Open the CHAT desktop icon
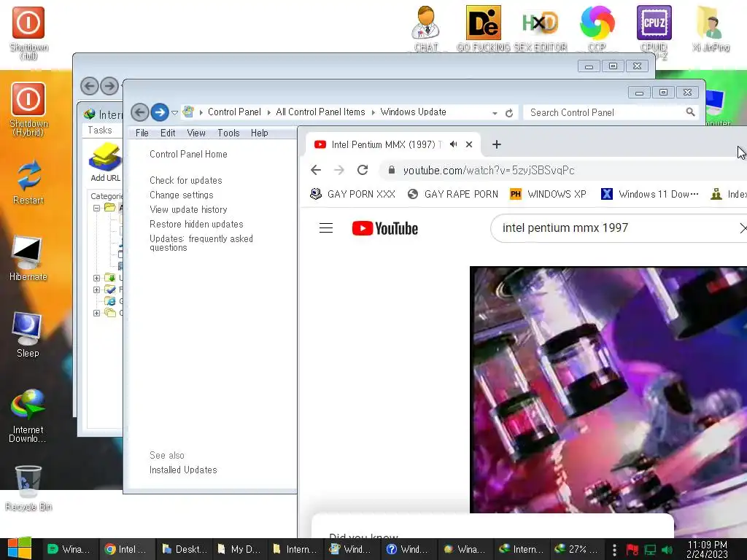747x560 pixels. click(x=425, y=28)
